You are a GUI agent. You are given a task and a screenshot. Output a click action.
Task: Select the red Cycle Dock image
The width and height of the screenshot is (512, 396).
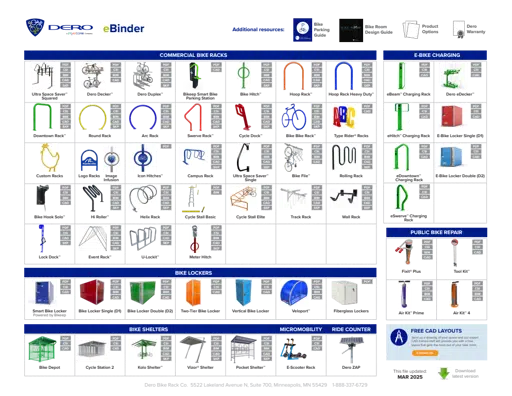tap(243, 117)
